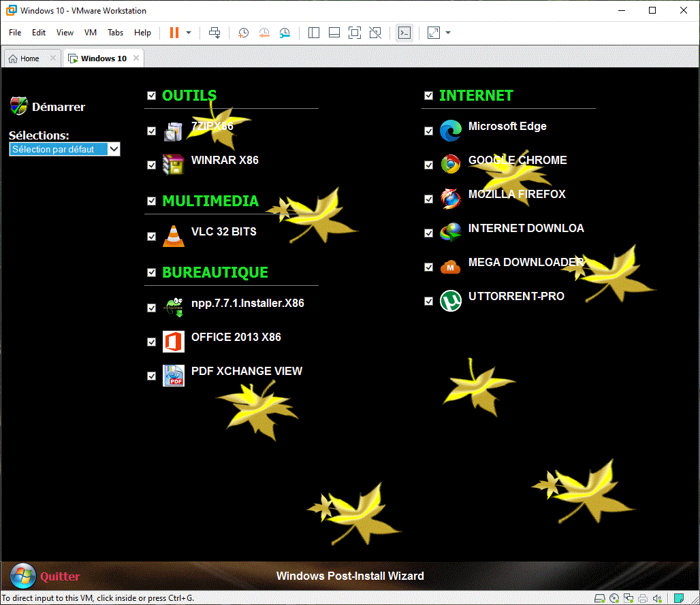Screen dimensions: 700x605
Task: Click the MEGA Downloader icon
Action: 451,267
